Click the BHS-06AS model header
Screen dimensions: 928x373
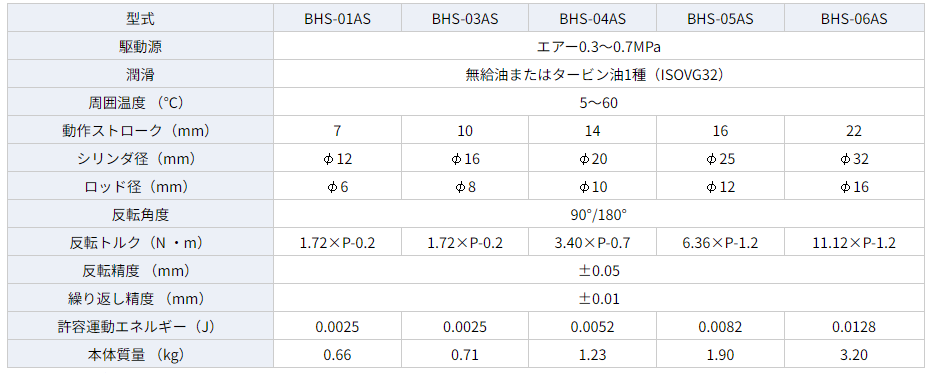[x=853, y=19]
